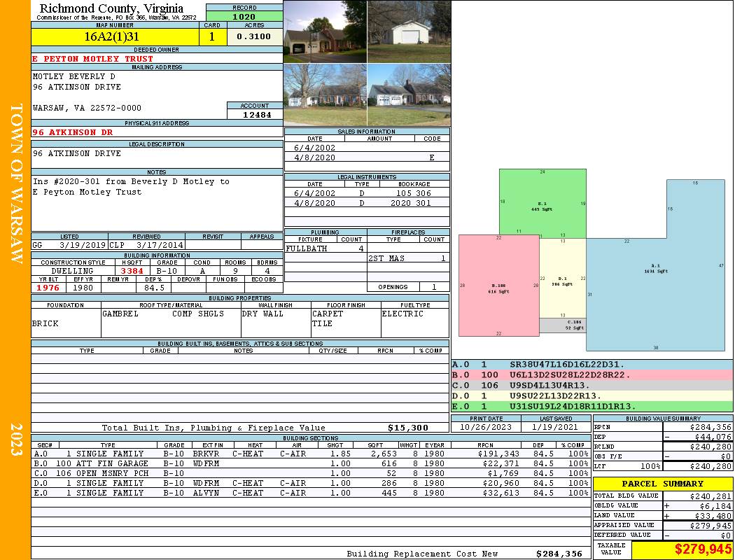This screenshot has height=560, width=735.
Task: Select building section row A.0 SINGLE FAMILY
Action: (311, 454)
